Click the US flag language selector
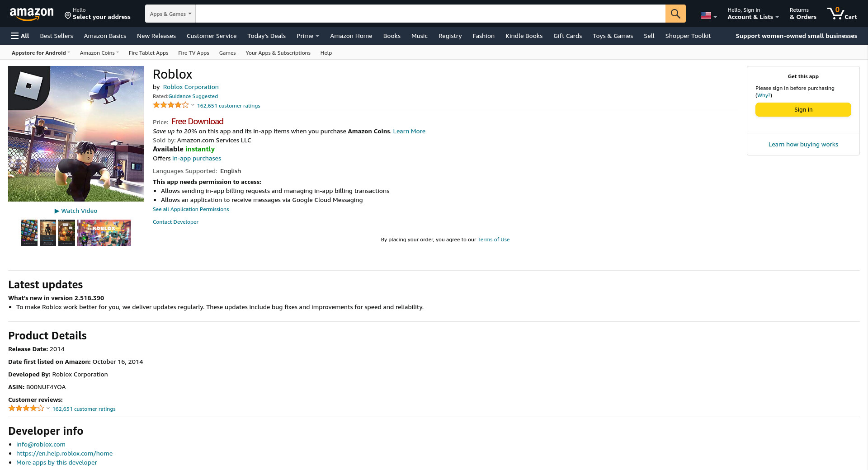This screenshot has height=470, width=868. click(x=708, y=15)
